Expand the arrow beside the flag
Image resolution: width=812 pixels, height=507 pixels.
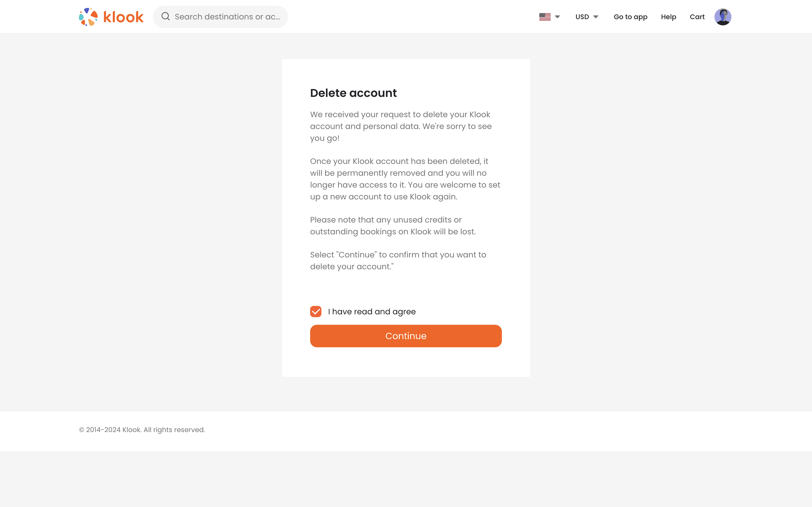[x=557, y=17]
